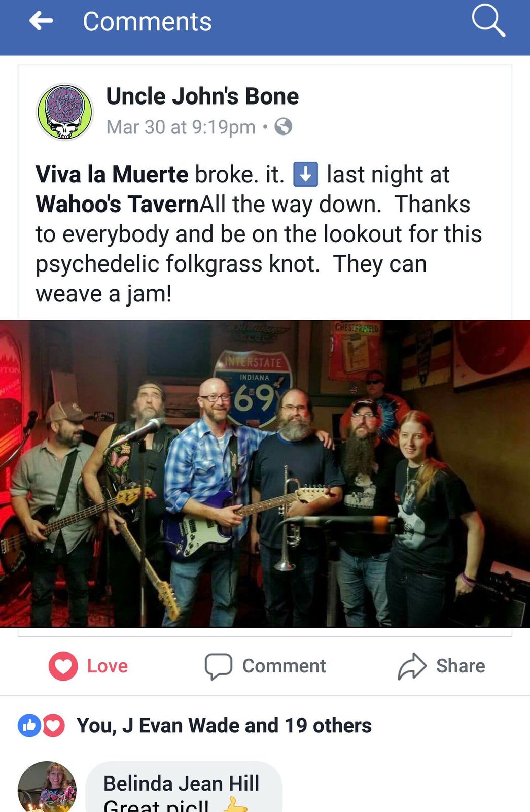Open Belinda Jean Hill's profile name
Screen dimensions: 530x812
(181, 783)
